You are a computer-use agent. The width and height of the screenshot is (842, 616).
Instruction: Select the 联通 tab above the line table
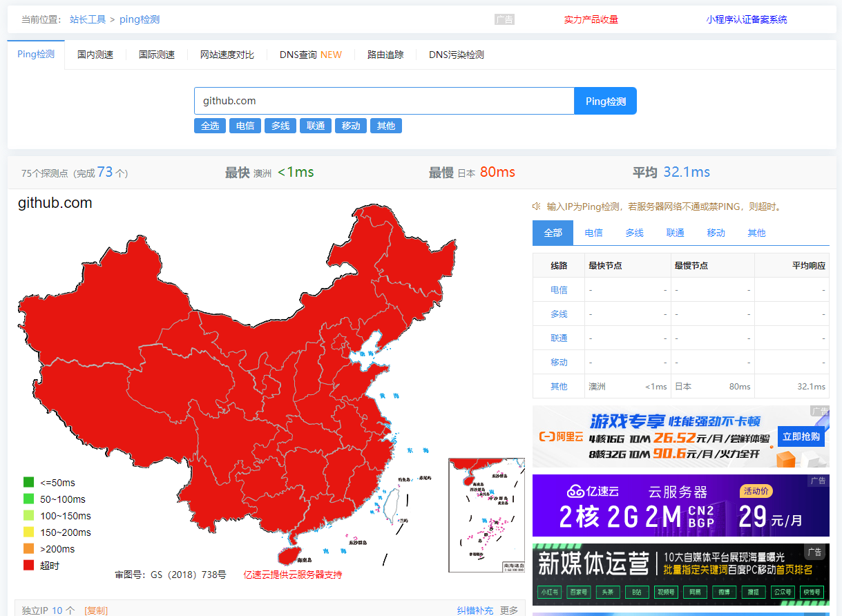point(675,233)
